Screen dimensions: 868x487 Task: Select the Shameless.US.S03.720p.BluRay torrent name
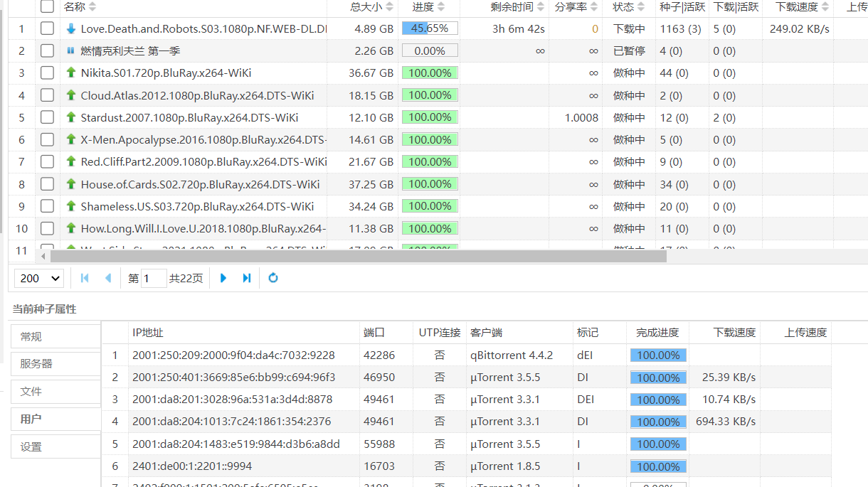[197, 206]
